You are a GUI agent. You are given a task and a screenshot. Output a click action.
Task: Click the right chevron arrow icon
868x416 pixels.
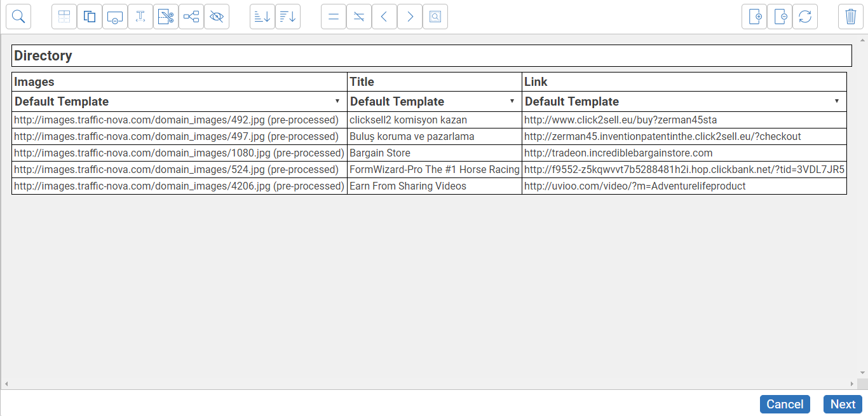pos(410,17)
